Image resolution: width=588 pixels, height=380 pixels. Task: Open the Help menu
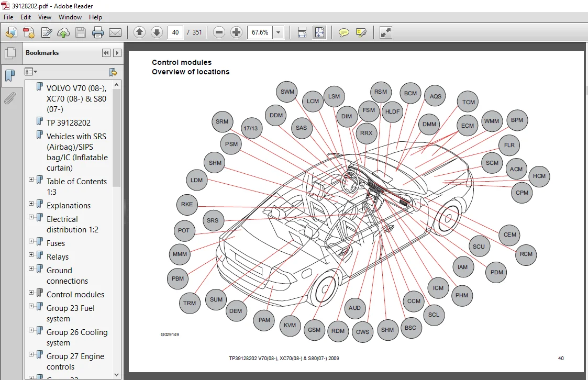95,17
